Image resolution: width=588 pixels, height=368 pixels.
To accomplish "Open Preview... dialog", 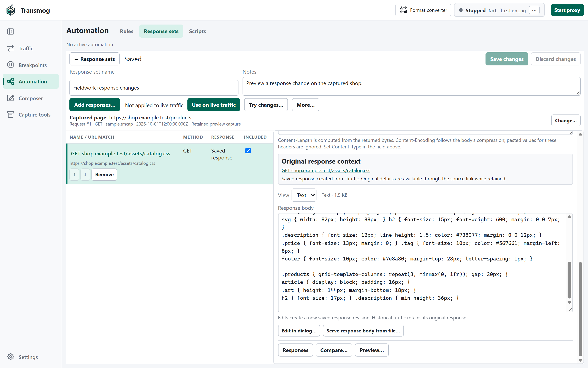I will click(372, 350).
